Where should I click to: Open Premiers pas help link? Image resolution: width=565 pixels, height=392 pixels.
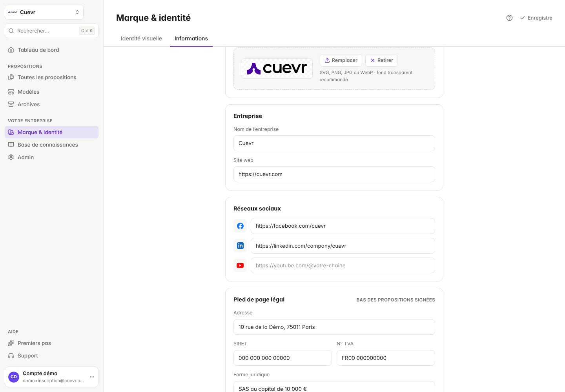(x=51, y=343)
